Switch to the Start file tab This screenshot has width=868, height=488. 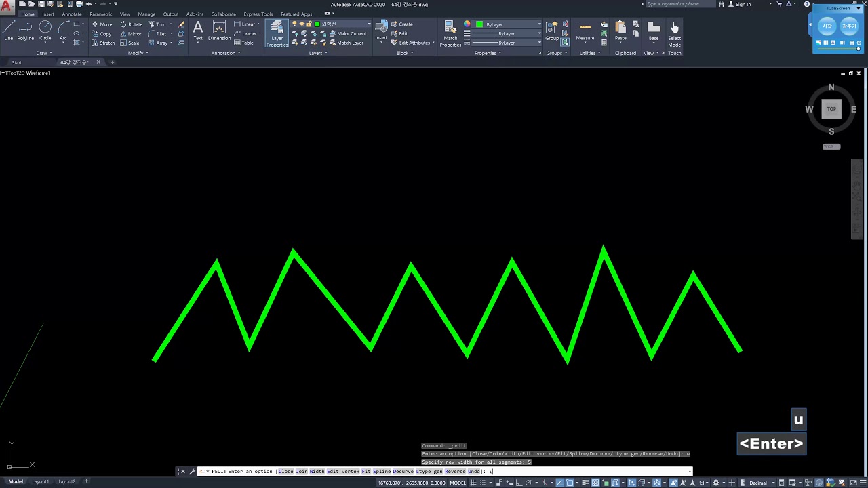pyautogui.click(x=16, y=62)
